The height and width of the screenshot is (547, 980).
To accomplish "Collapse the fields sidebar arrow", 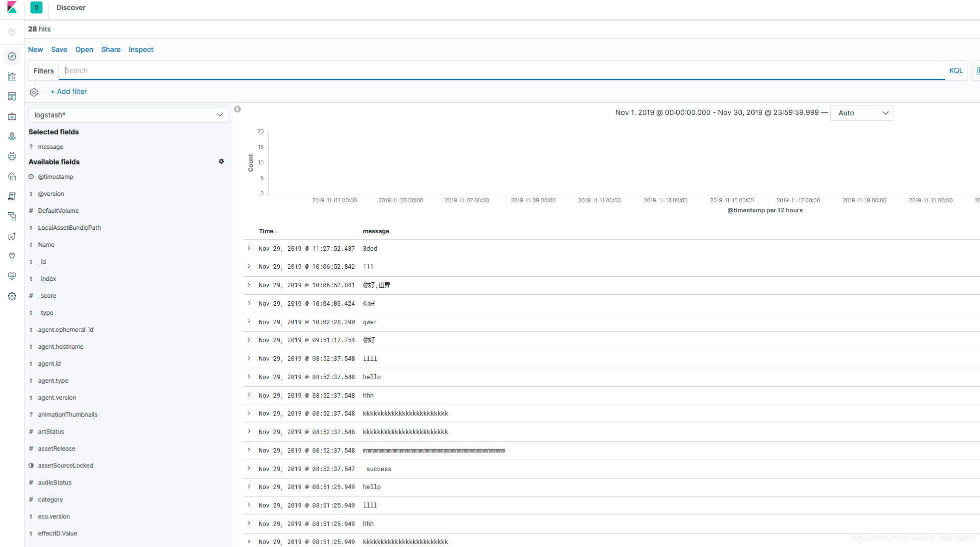I will click(238, 109).
